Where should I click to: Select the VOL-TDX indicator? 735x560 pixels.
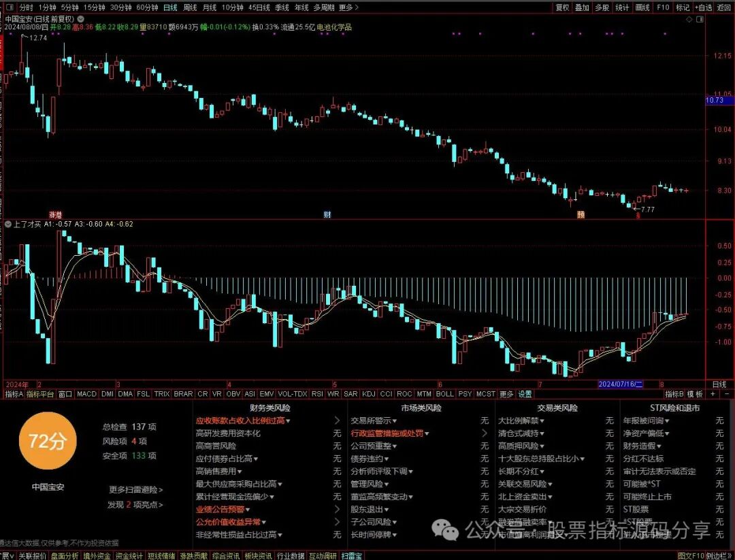point(293,394)
